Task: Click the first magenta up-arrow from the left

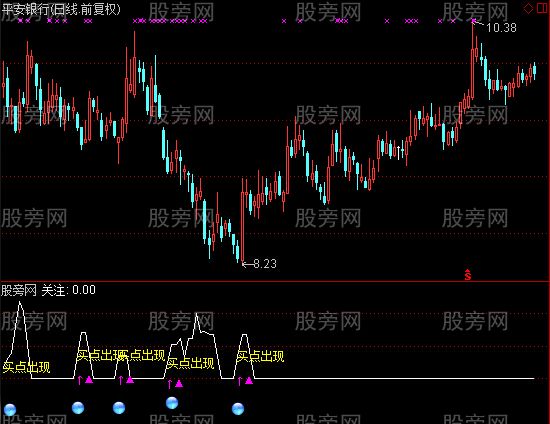Action: click(x=80, y=380)
